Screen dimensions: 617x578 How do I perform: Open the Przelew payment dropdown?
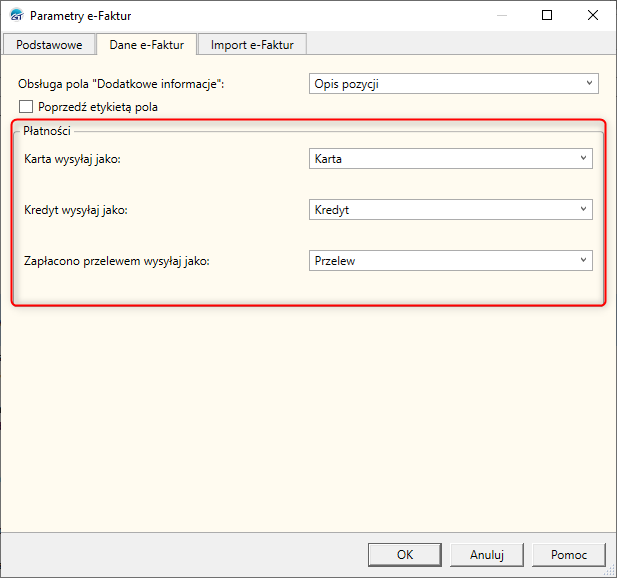[451, 261]
